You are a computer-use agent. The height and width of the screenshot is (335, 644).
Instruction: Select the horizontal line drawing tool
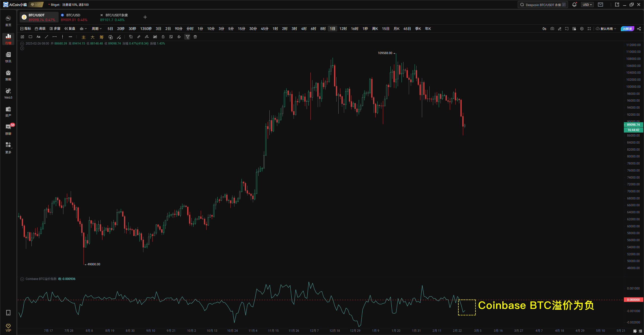(55, 37)
